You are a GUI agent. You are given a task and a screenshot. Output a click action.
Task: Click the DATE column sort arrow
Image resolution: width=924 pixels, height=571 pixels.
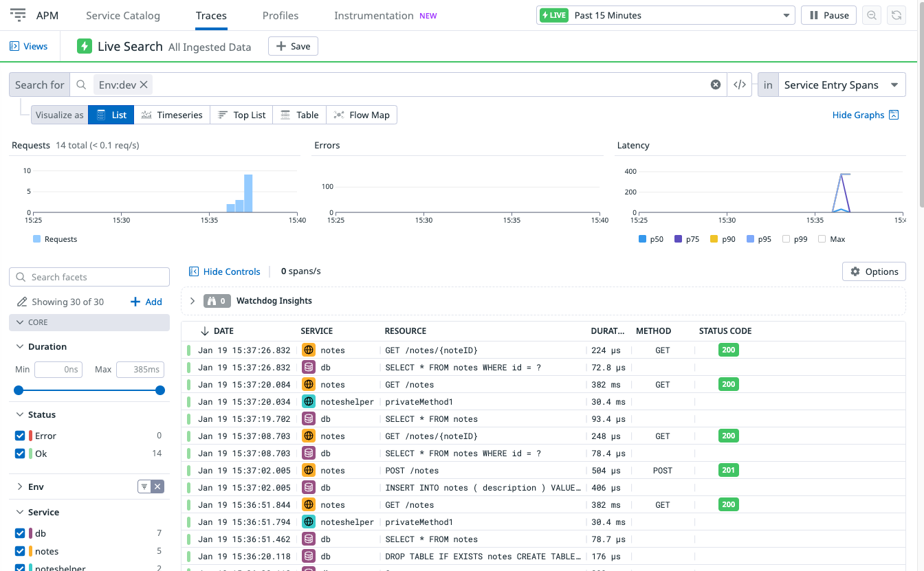(x=204, y=331)
